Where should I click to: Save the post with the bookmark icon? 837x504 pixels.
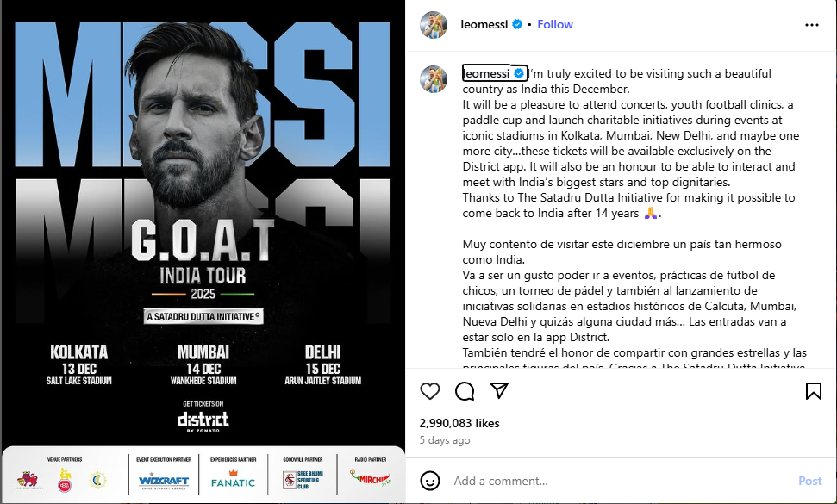(813, 391)
